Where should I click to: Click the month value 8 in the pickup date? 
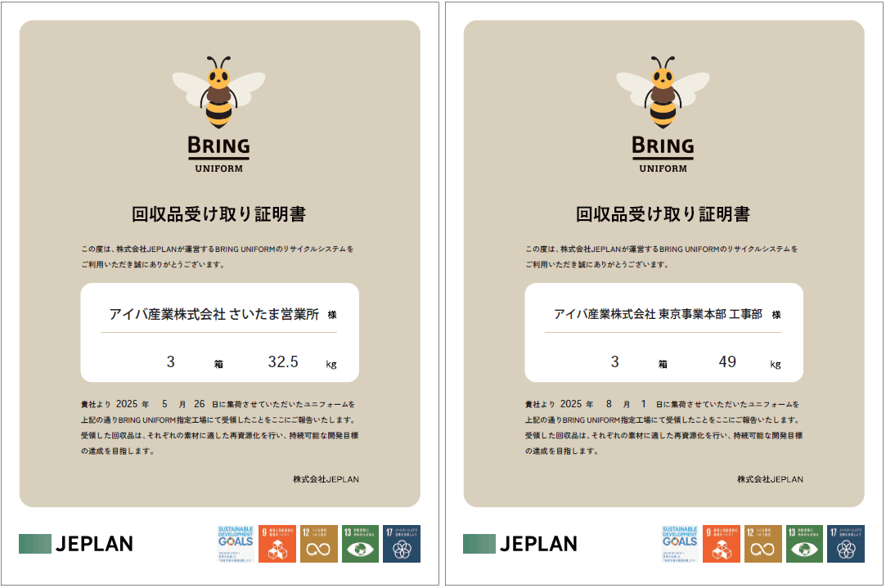609,404
